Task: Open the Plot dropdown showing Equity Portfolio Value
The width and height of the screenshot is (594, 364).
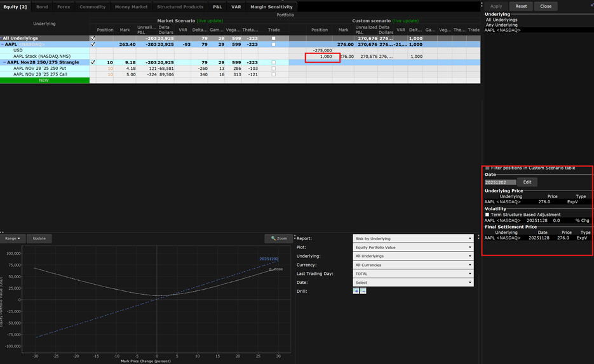Action: click(x=413, y=247)
